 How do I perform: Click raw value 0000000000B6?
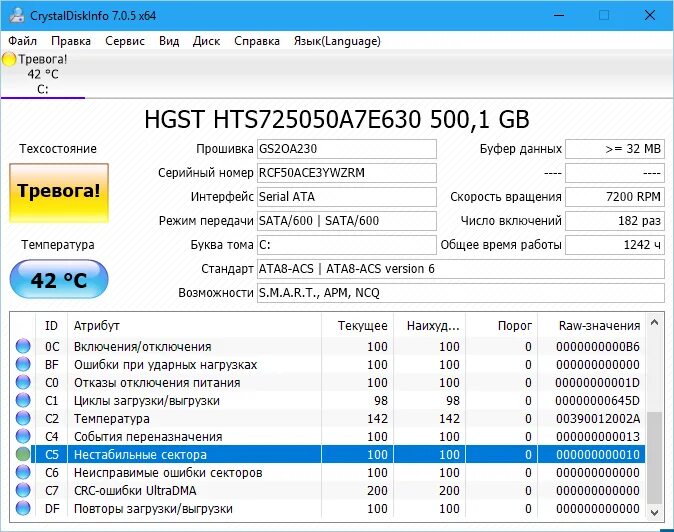coord(597,346)
